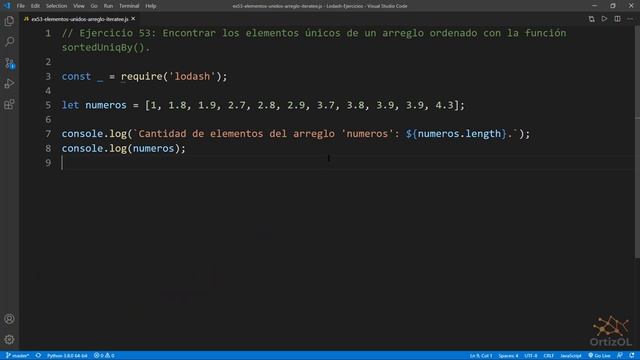The image size is (640, 360).
Task: Run the code with the play icon
Action: coord(604,19)
